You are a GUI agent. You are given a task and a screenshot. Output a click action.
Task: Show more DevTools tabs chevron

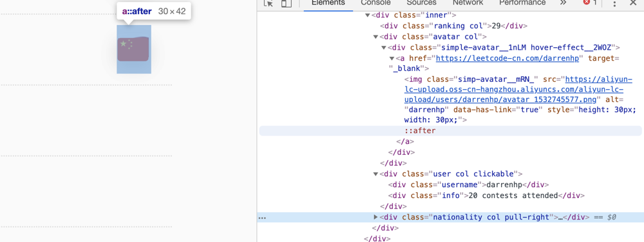tap(563, 3)
